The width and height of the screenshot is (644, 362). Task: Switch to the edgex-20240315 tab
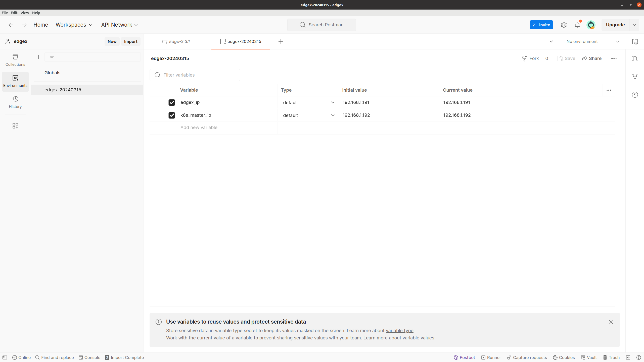[241, 41]
